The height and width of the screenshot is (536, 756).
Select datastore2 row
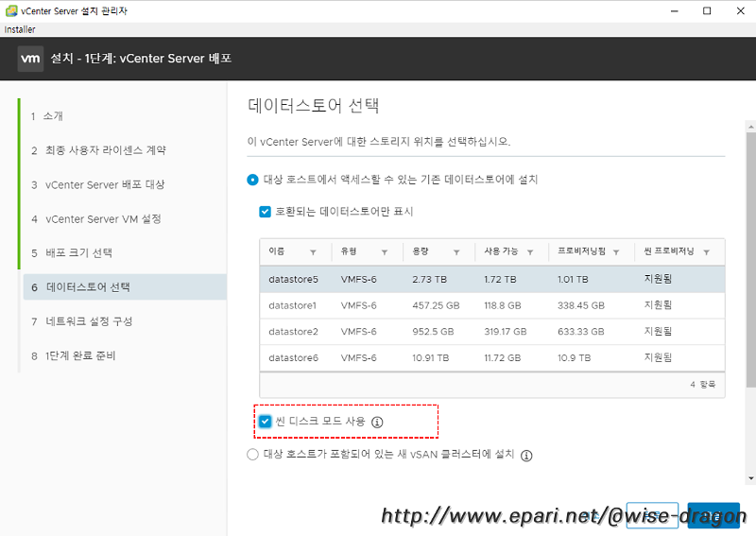492,332
